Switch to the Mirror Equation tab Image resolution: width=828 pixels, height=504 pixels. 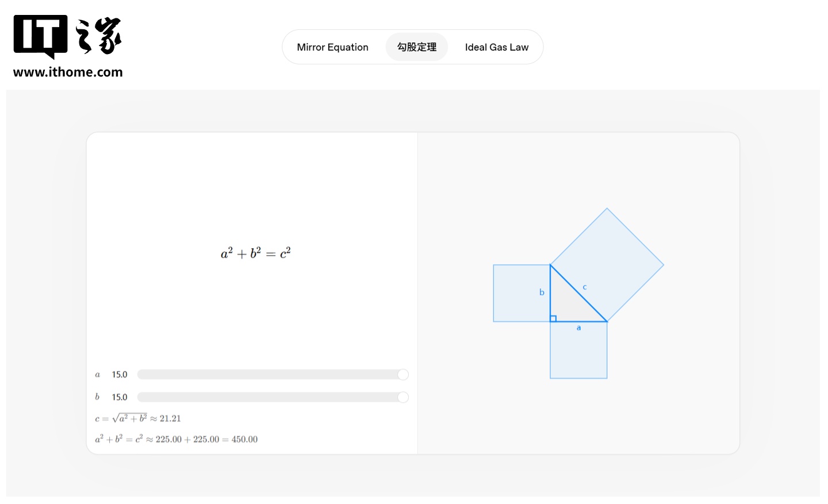[332, 47]
